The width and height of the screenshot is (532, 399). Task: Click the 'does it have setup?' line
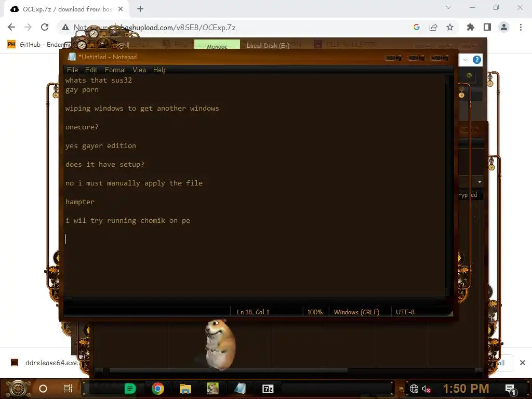104,165
